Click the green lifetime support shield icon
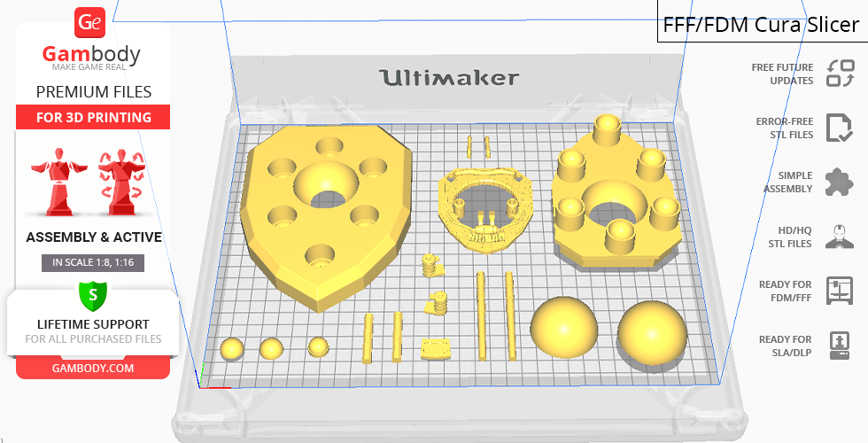The width and height of the screenshot is (868, 443). (91, 294)
